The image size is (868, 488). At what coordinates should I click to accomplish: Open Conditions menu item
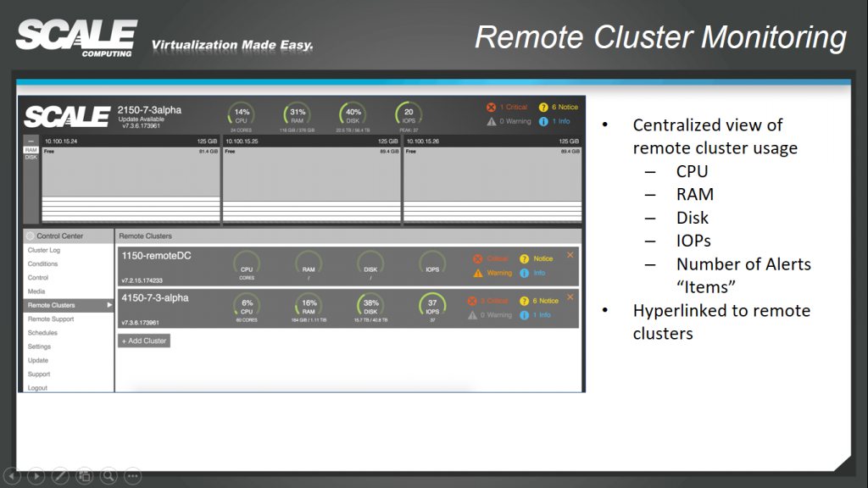(x=42, y=264)
